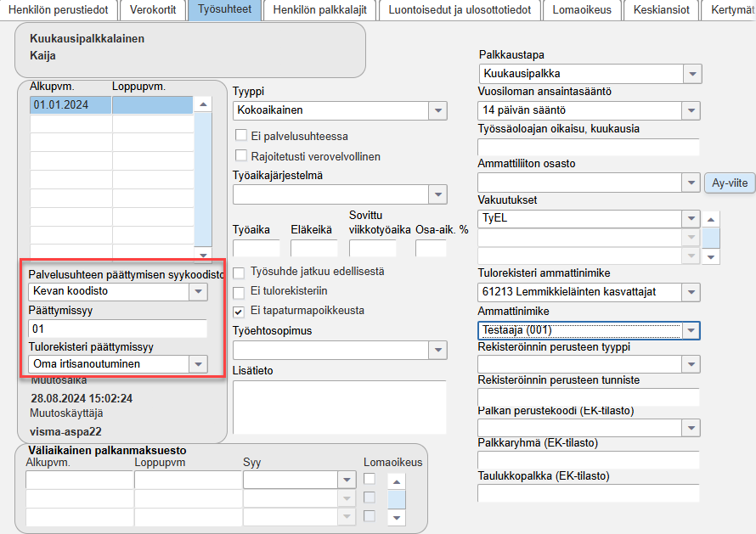Click down arrow of työsuhde list scrollbar
The width and height of the screenshot is (756, 534).
(x=203, y=255)
